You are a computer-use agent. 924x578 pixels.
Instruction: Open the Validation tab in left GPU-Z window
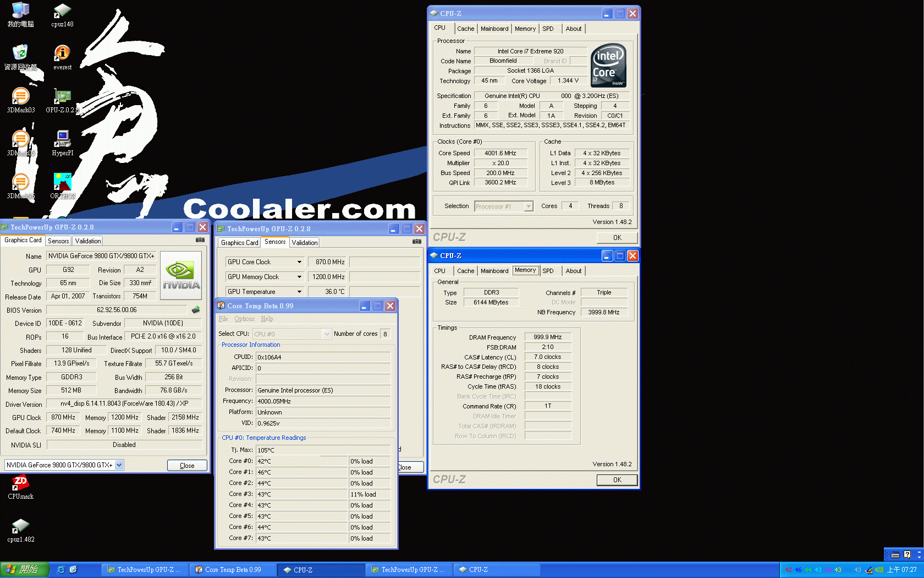[x=88, y=241]
